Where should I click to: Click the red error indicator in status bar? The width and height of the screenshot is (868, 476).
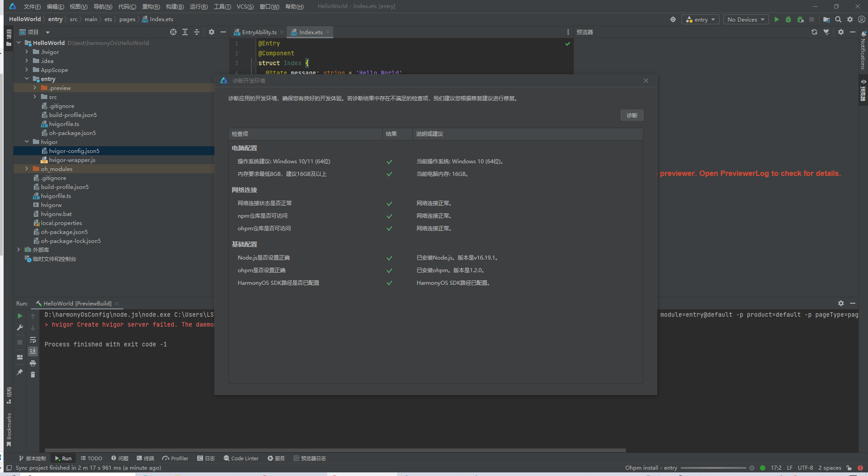(x=860, y=468)
